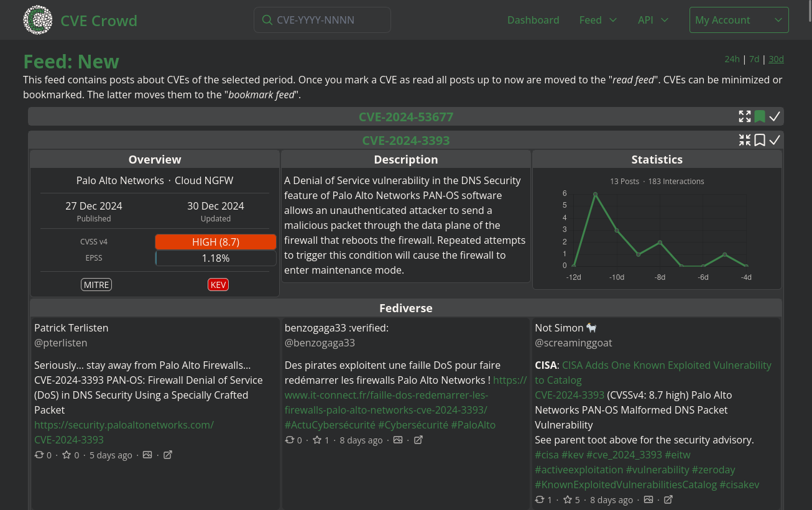Open the CVE-2024-3393 title link

(x=406, y=140)
